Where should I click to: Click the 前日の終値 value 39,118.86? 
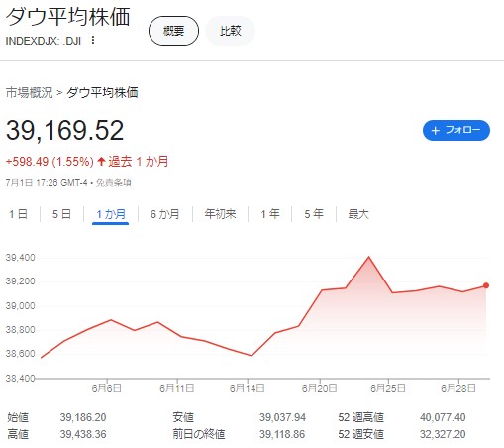[282, 434]
